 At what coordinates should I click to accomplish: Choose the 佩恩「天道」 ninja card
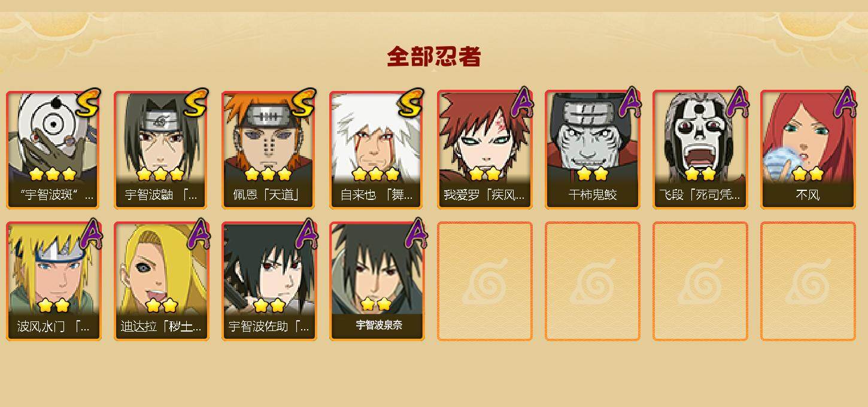point(269,150)
